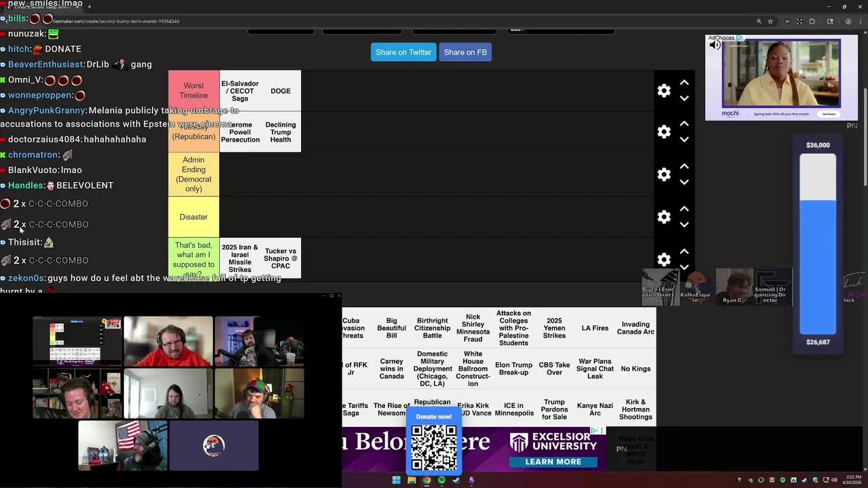The height and width of the screenshot is (488, 868).
Task: Mute the video ad speaker icon
Action: (x=715, y=45)
